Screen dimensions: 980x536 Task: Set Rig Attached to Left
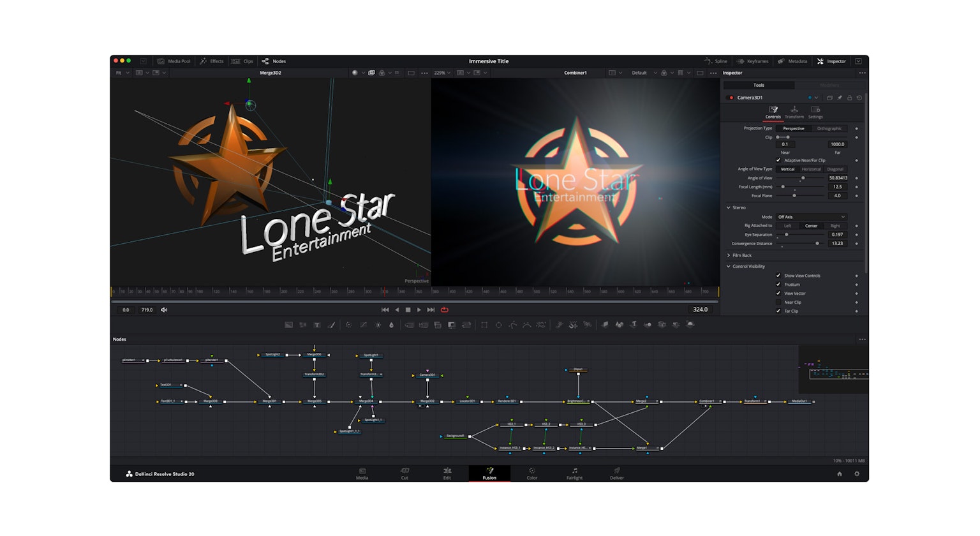tap(787, 225)
